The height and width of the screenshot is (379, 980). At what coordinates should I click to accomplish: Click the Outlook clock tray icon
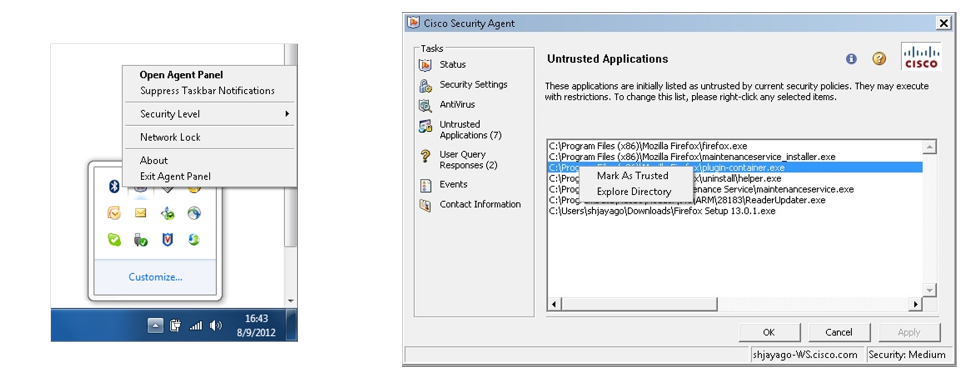(x=114, y=213)
